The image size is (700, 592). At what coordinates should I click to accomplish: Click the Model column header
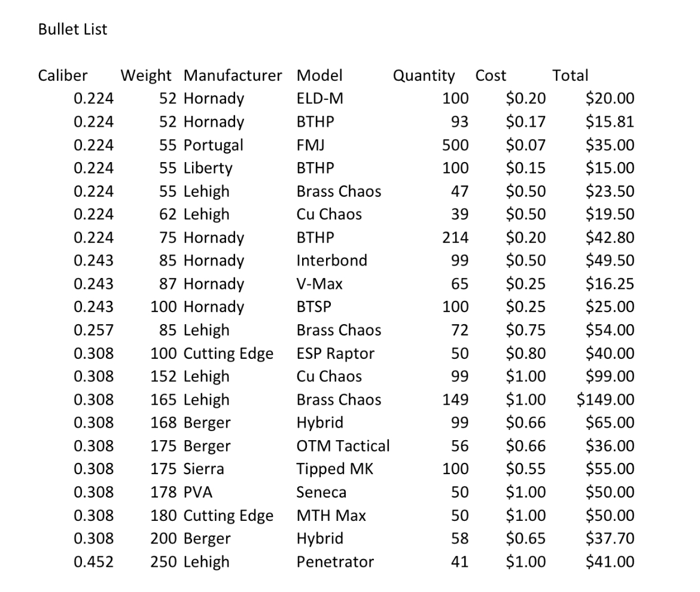tap(319, 75)
